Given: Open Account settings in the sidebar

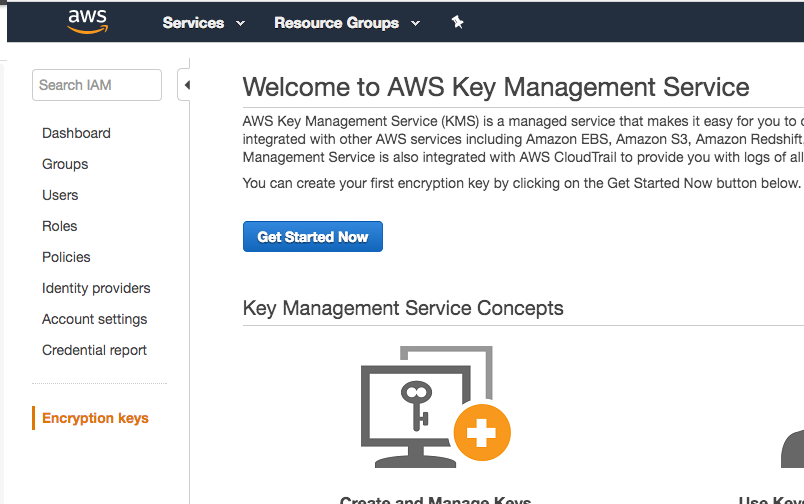Looking at the screenshot, I should [x=95, y=319].
